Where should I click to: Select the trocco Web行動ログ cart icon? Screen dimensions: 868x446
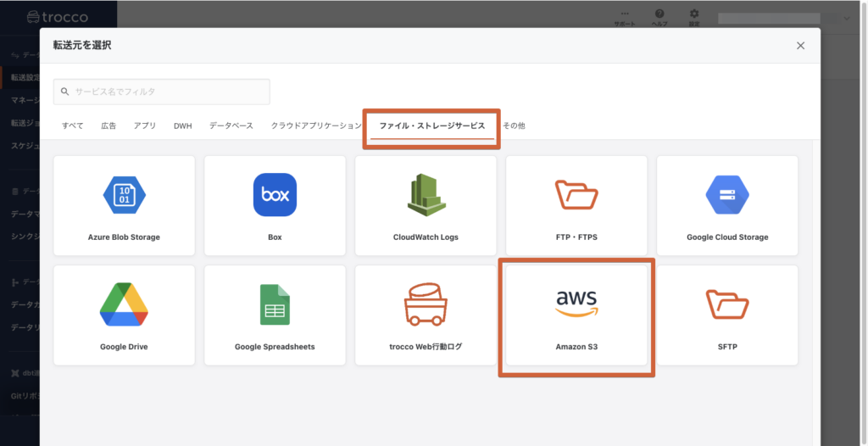pyautogui.click(x=426, y=304)
